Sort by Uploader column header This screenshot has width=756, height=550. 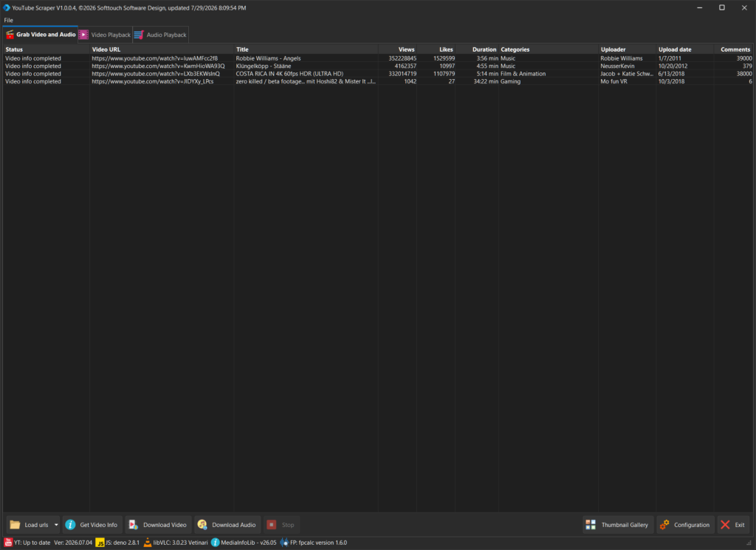click(x=628, y=49)
